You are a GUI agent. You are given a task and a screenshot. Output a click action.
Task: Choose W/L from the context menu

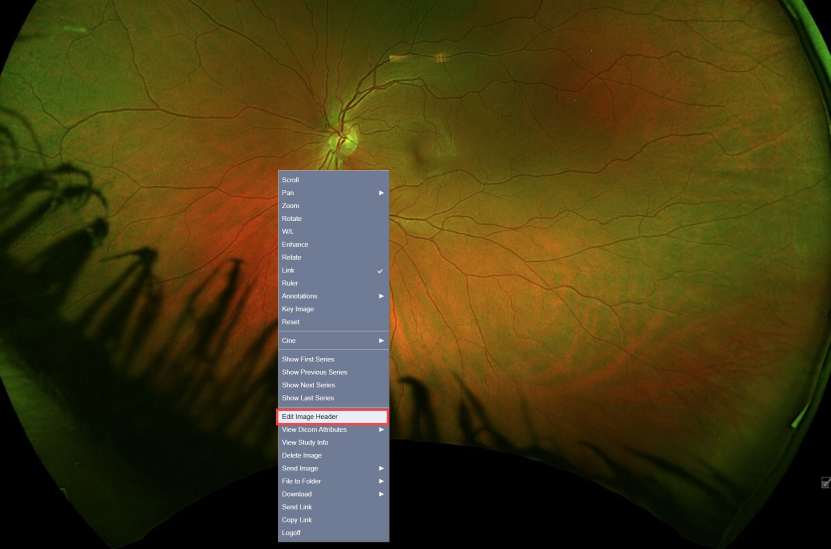pyautogui.click(x=288, y=231)
